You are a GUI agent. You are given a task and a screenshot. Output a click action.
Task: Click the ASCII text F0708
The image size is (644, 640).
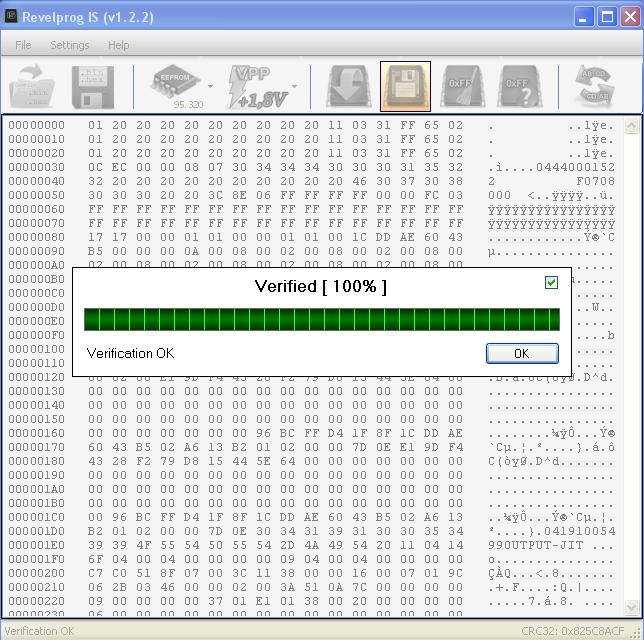595,181
